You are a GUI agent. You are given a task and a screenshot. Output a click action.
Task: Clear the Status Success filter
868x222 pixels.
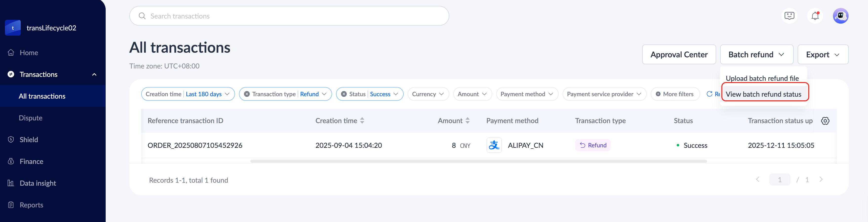[344, 94]
